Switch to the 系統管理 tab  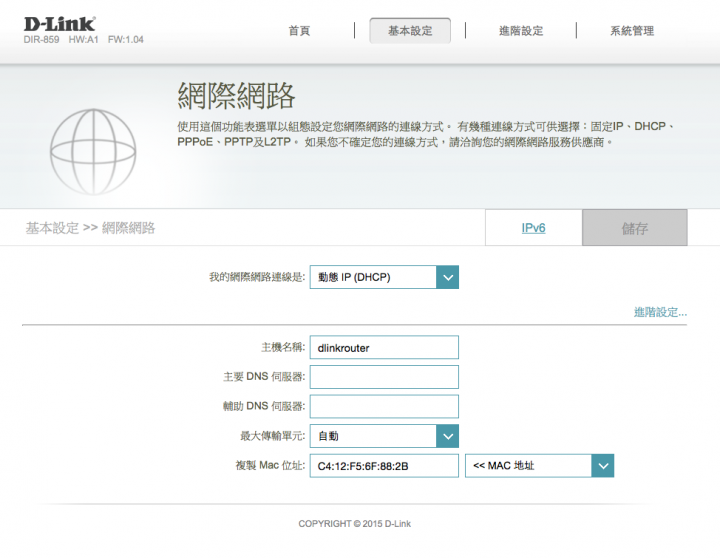(x=632, y=31)
